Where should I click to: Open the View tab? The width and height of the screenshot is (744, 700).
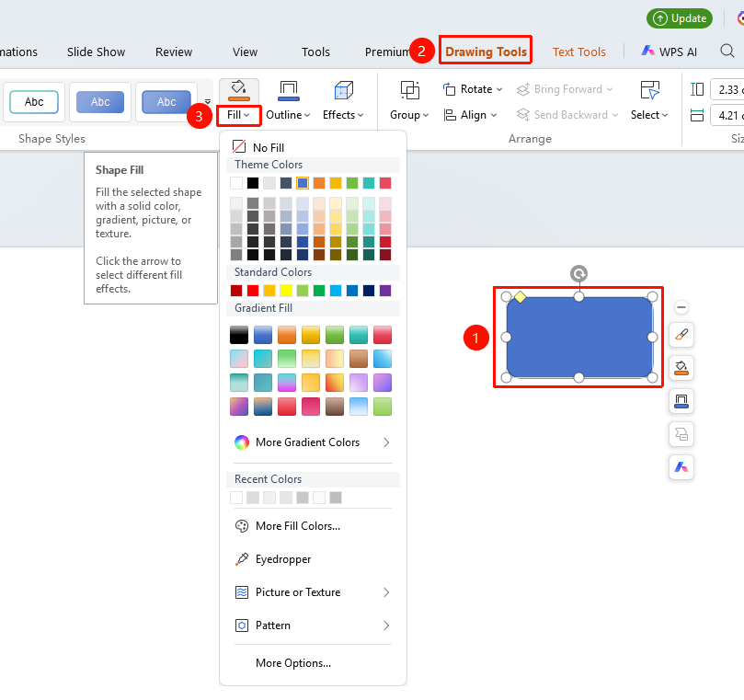point(245,52)
